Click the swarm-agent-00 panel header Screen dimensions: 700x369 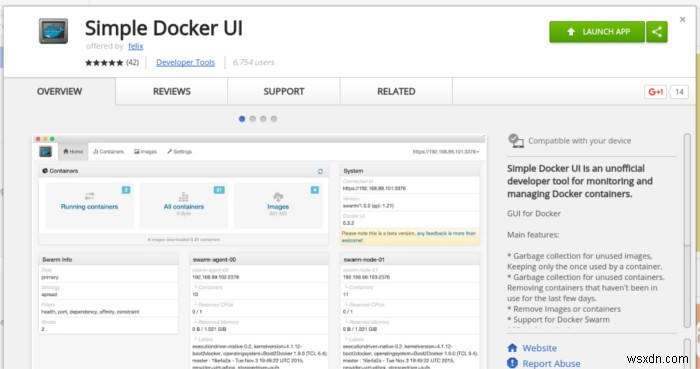tap(259, 259)
